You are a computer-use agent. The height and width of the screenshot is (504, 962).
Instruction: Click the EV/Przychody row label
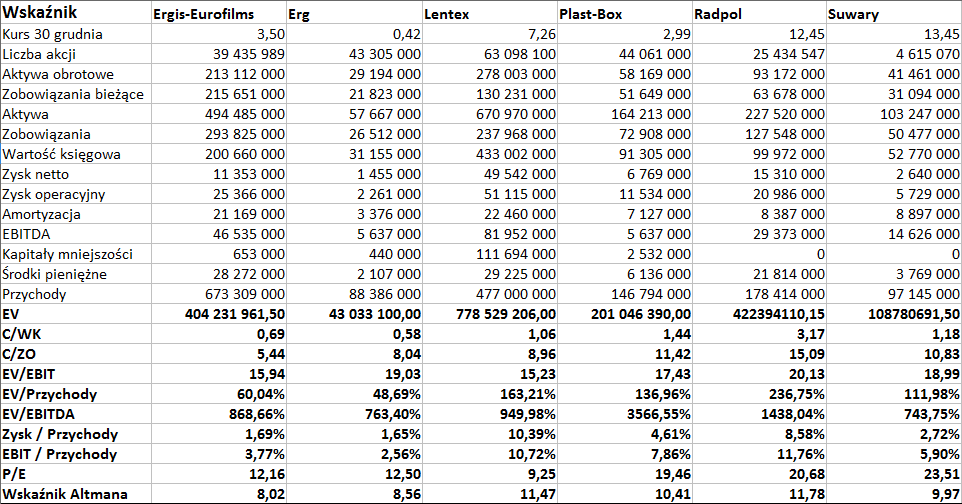[75, 394]
